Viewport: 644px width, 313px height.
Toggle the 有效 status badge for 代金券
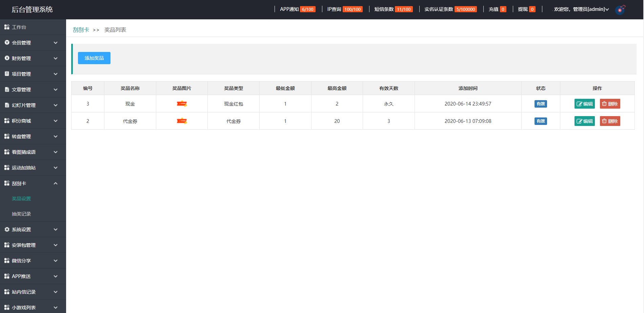(541, 121)
